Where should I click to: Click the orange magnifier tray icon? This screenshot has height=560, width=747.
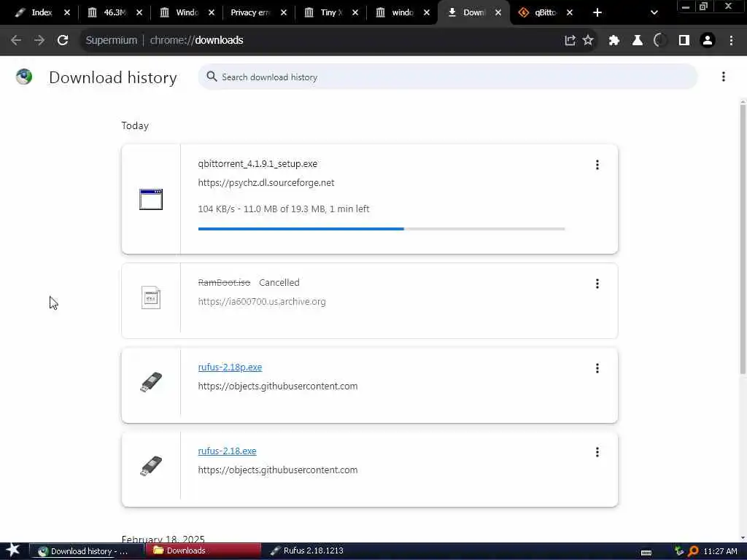[693, 551]
